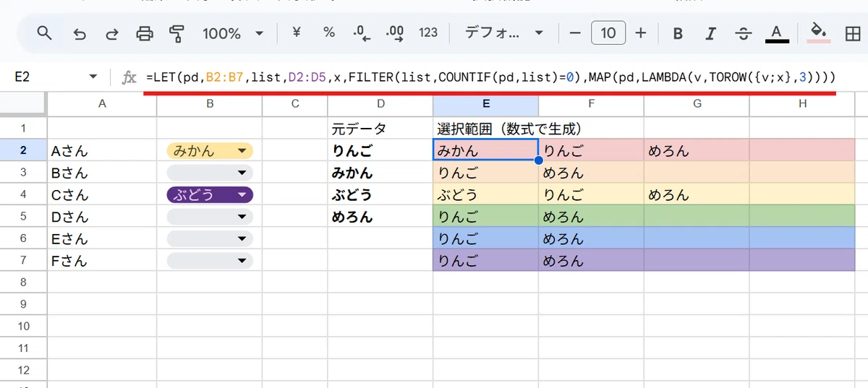Select めろん cell in green row 5
This screenshot has height=388, width=868.
(x=591, y=216)
